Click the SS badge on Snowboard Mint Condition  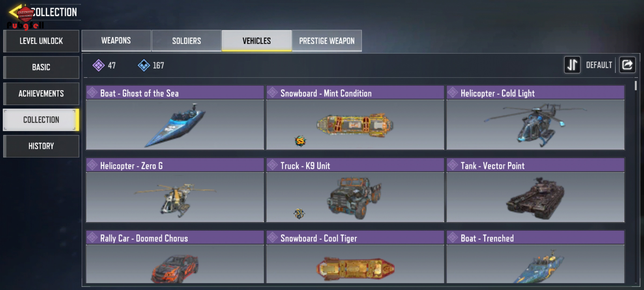click(300, 141)
